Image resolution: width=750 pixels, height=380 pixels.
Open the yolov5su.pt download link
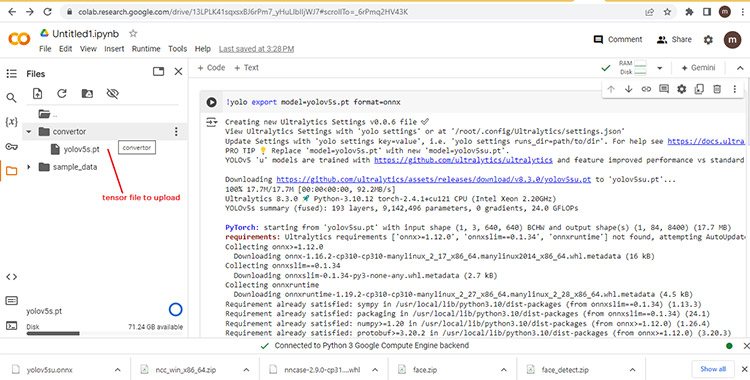click(x=434, y=180)
